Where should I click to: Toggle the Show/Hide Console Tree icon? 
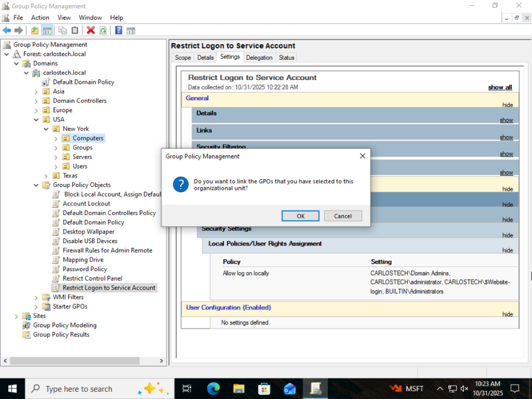pos(47,31)
